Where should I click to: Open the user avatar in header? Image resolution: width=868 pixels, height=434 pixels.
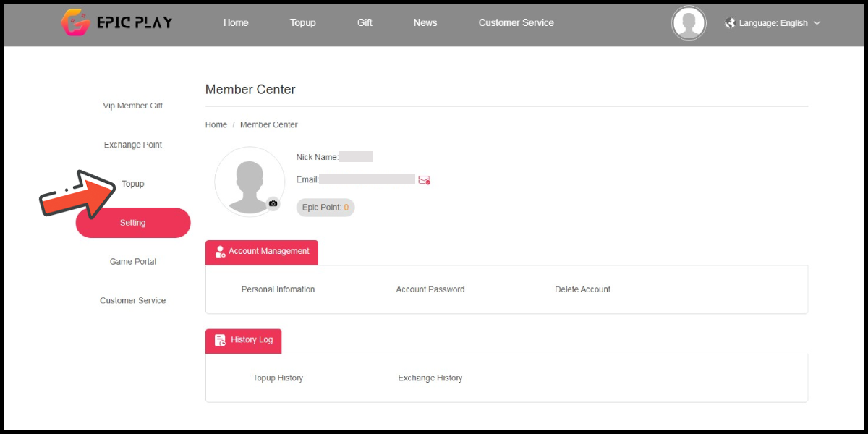click(x=688, y=23)
